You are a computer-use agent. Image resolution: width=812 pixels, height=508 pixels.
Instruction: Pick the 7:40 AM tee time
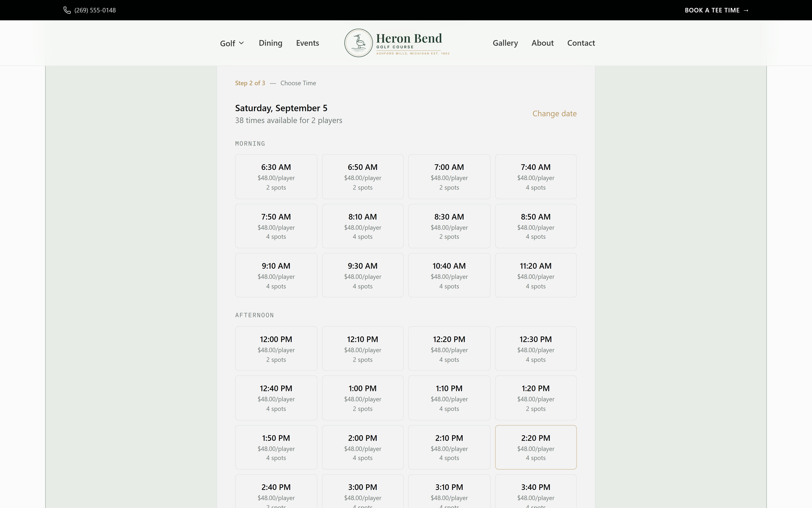pyautogui.click(x=536, y=177)
